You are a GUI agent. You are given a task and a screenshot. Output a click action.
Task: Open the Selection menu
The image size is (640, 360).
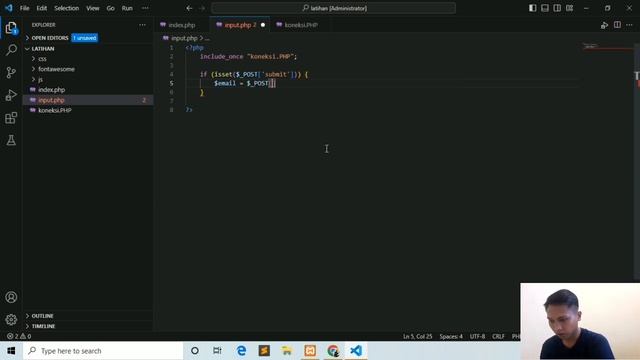coord(67,8)
